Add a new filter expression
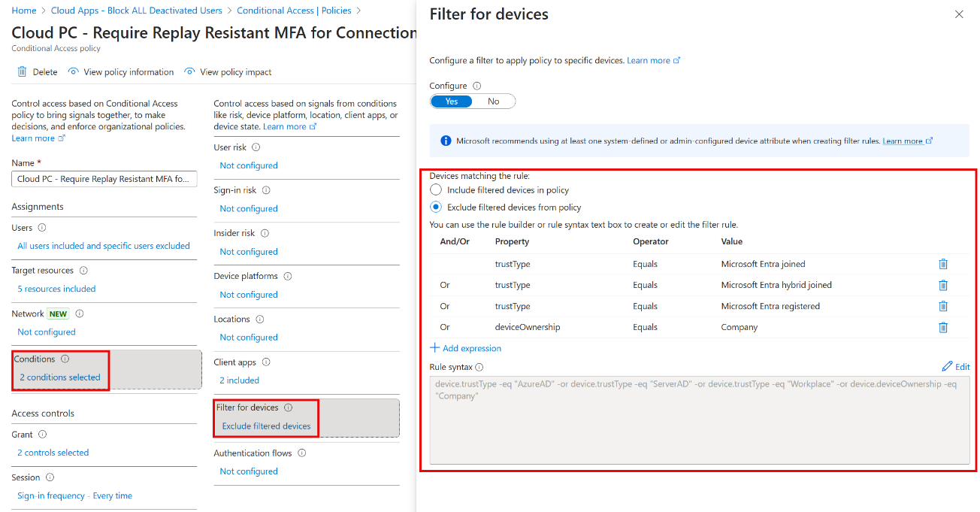 point(466,348)
